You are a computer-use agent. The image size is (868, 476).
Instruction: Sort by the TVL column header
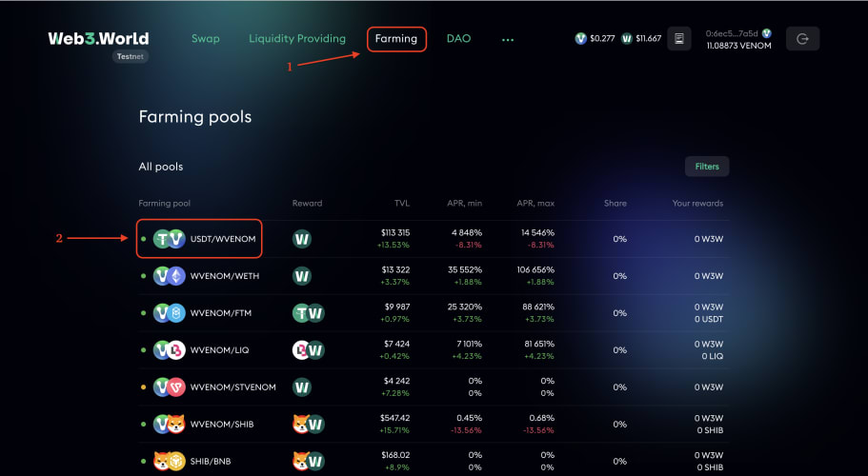(x=402, y=203)
